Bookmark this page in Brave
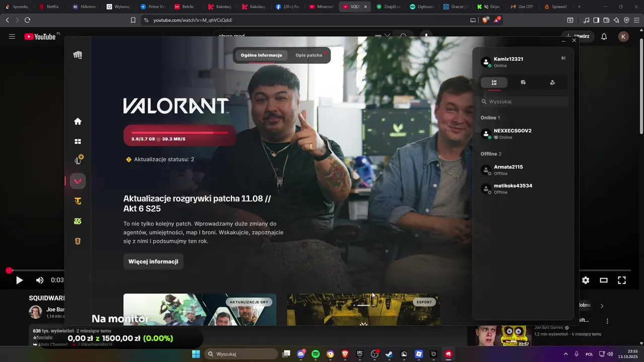644x362 pixels. pos(133,20)
